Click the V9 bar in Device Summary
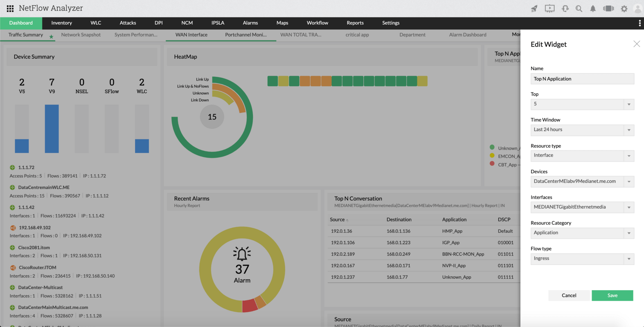The image size is (644, 327). (52, 129)
